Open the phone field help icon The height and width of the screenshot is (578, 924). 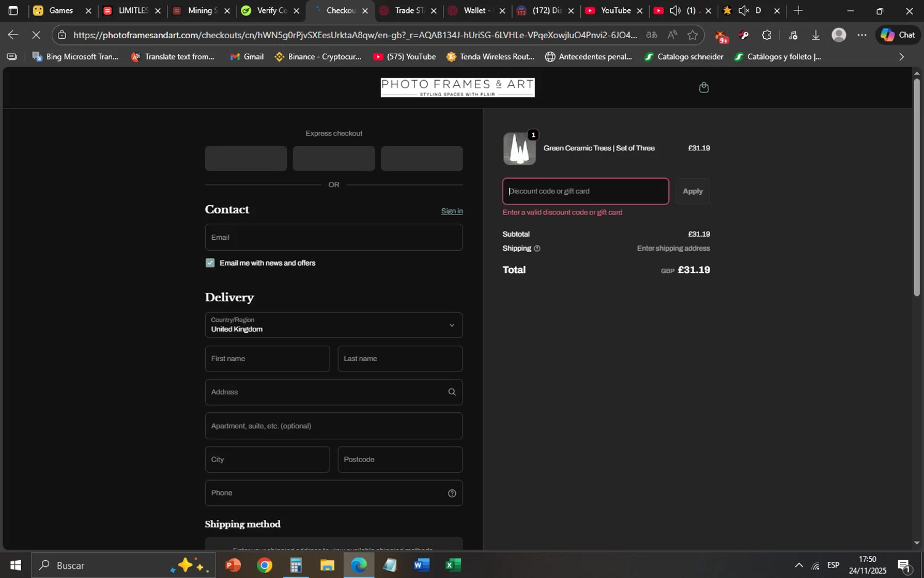[x=452, y=493]
